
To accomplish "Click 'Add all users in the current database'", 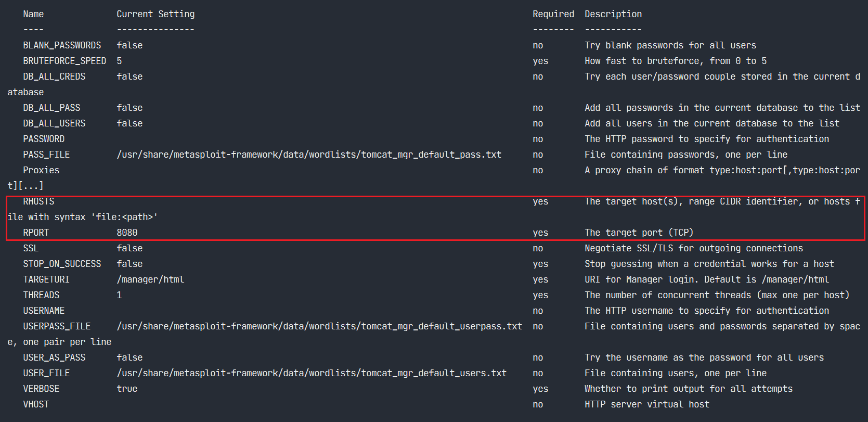I will click(712, 123).
